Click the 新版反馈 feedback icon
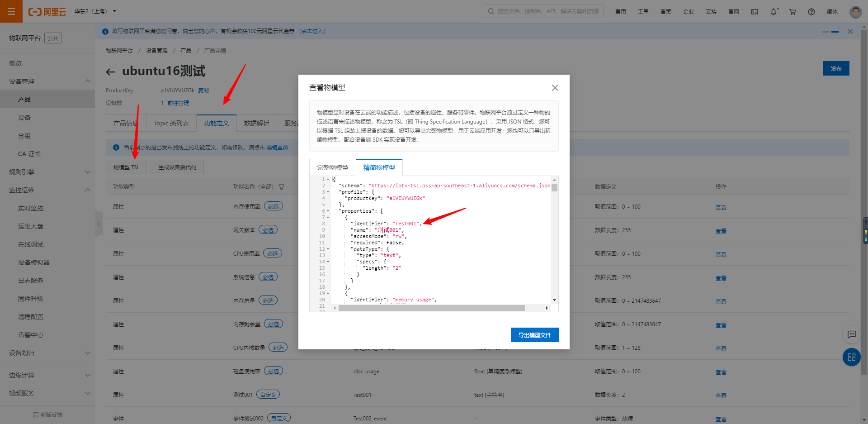868x424 pixels. (35, 414)
